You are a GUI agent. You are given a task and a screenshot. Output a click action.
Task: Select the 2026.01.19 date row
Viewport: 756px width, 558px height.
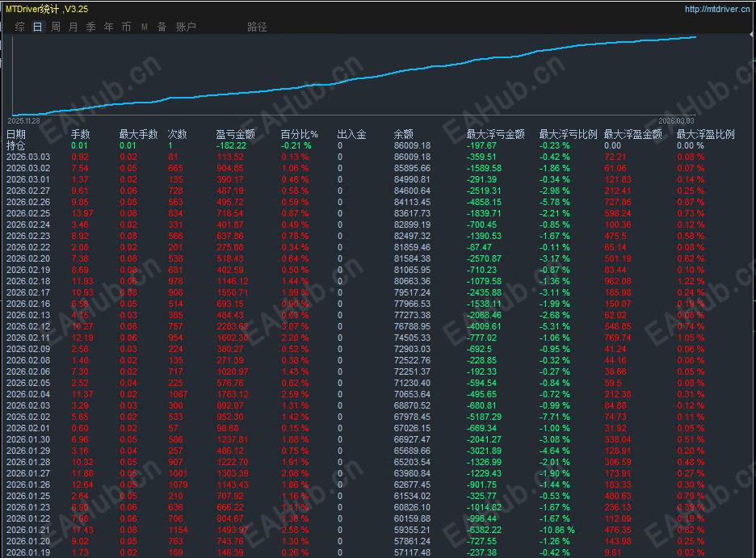[28, 552]
